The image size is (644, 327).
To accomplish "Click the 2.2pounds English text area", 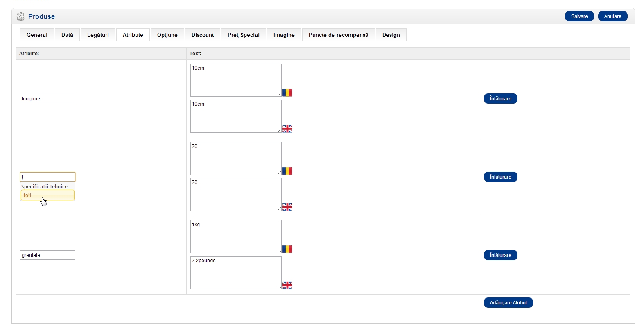I will (x=236, y=272).
